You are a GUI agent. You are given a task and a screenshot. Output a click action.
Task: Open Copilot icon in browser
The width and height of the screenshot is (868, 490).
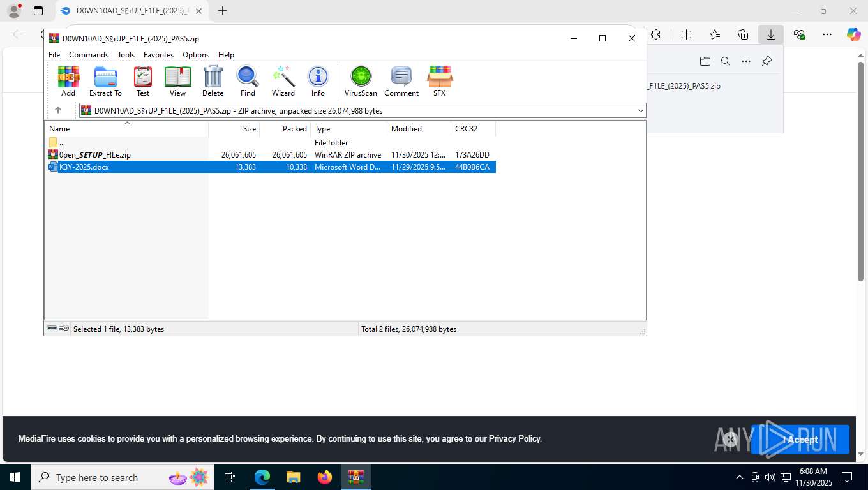(x=853, y=34)
